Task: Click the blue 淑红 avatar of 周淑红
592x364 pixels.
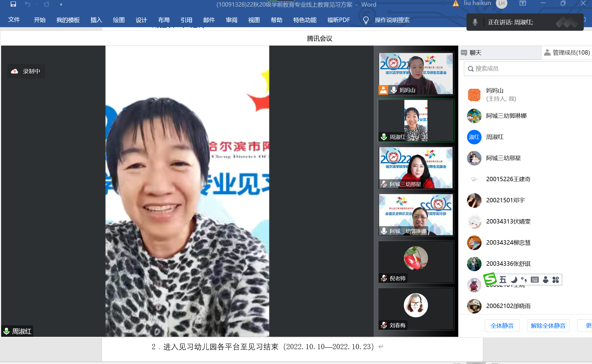Action: (474, 137)
